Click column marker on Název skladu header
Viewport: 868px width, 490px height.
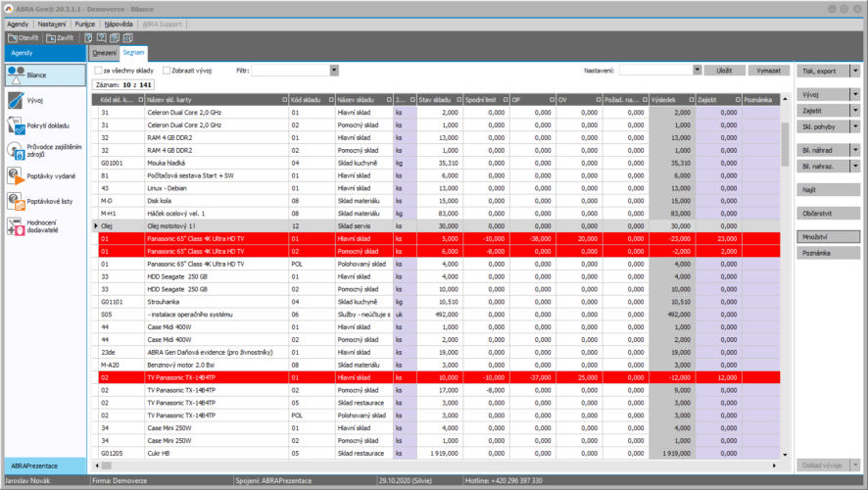389,100
